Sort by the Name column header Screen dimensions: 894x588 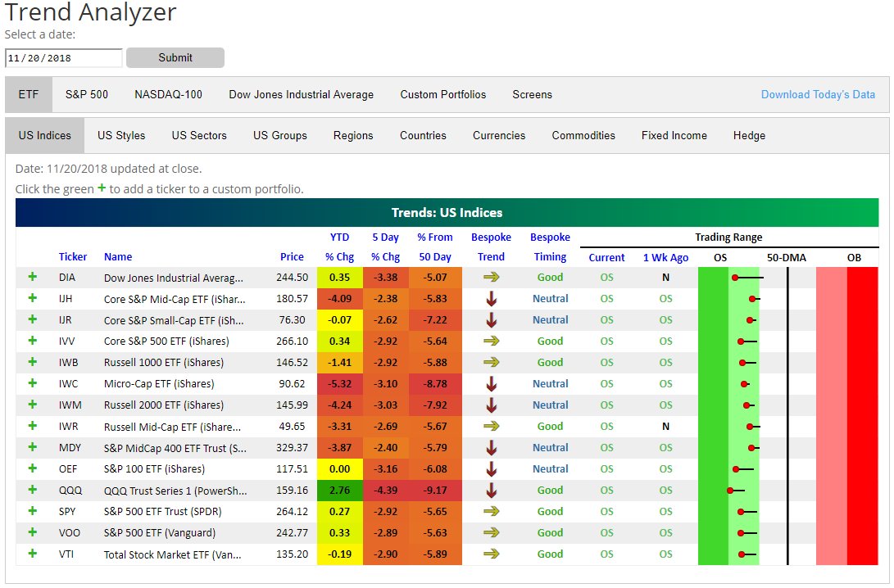point(118,257)
